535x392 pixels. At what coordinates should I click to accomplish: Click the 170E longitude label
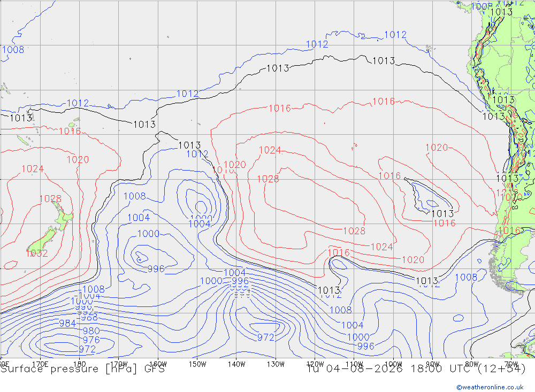click(x=40, y=364)
